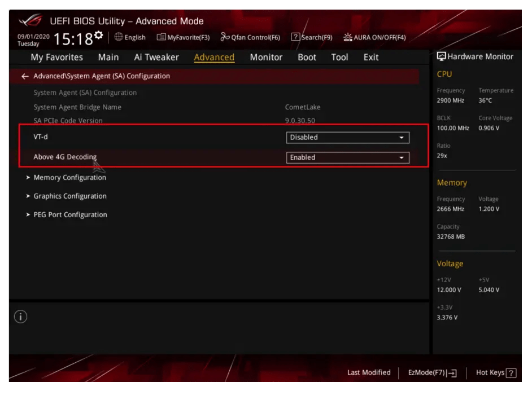Click the globe English language icon
This screenshot has height=404, width=532.
tap(119, 37)
